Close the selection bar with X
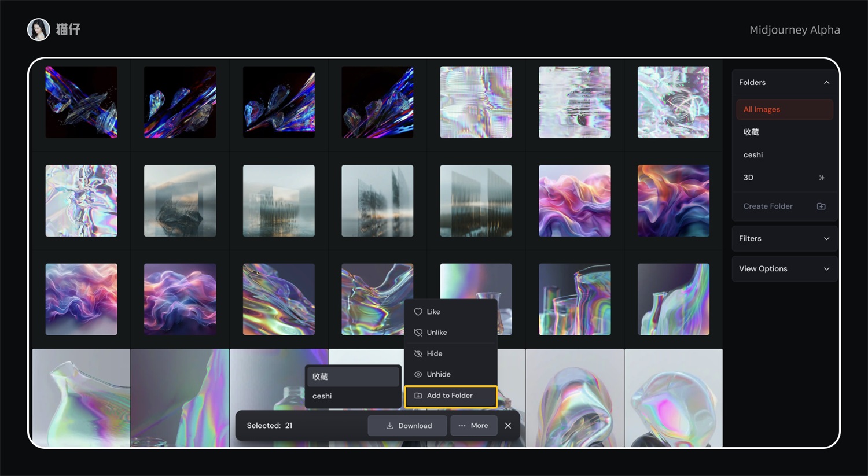The image size is (868, 476). 507,426
